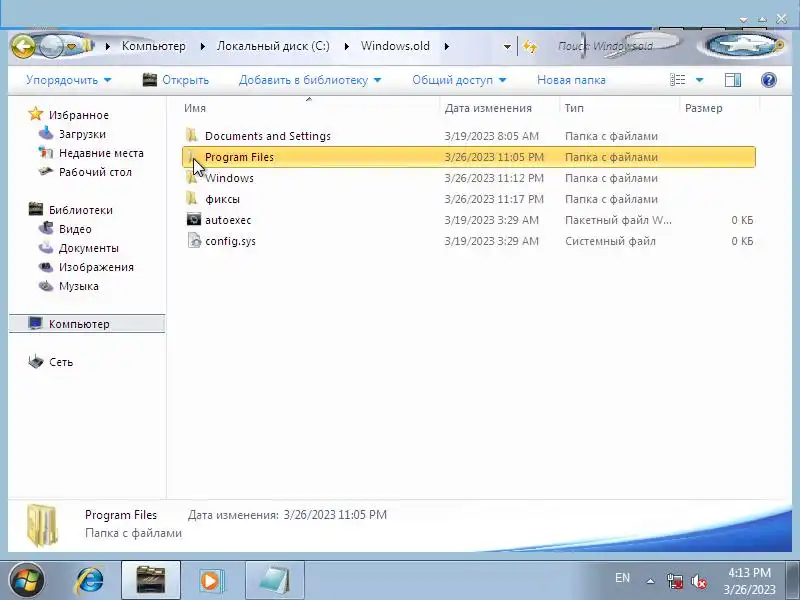Viewport: 800px width, 600px height.
Task: Click the refresh button beside address bar
Action: point(530,47)
